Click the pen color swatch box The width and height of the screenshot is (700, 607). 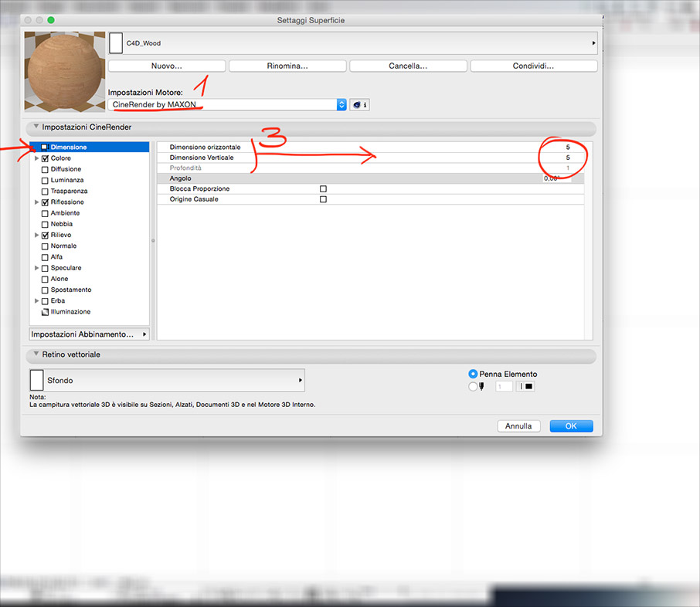tap(528, 387)
